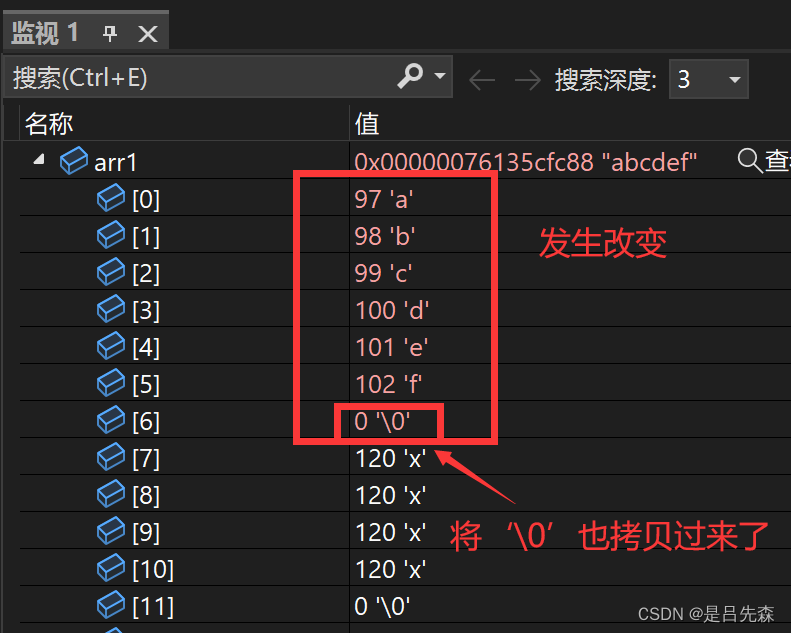Select the [1] element name
This screenshot has width=791, height=633.
click(146, 237)
